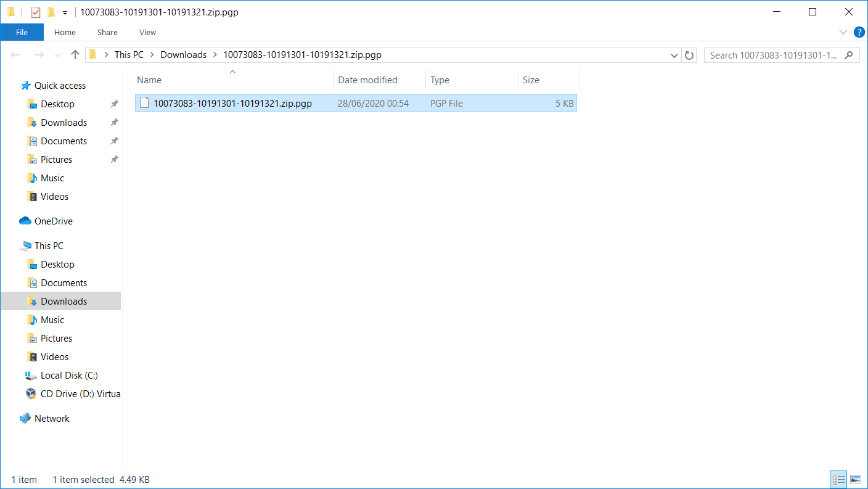Expand the ribbon with chevron

pyautogui.click(x=843, y=32)
